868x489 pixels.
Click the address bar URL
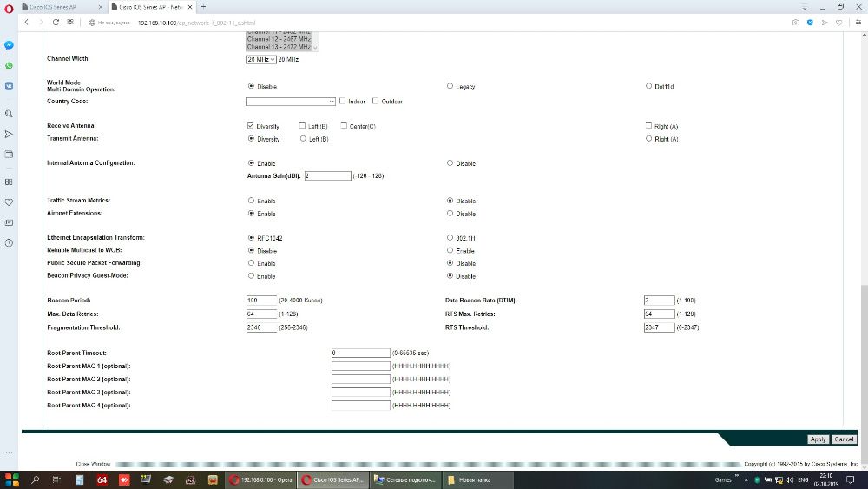pos(196,23)
